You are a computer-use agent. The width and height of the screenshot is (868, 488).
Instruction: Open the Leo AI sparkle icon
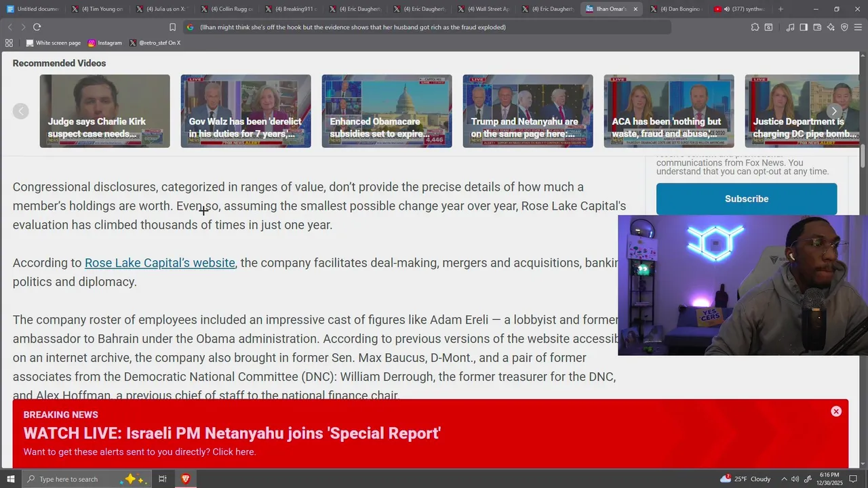(x=831, y=27)
